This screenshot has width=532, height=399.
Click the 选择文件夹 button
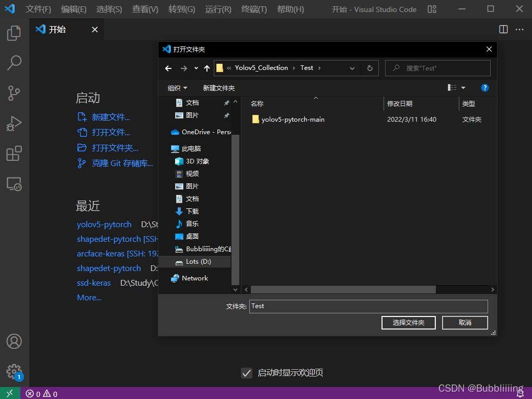[x=409, y=323]
